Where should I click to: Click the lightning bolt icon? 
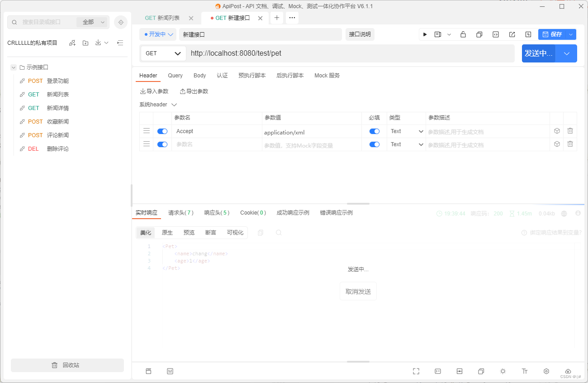tap(528, 34)
